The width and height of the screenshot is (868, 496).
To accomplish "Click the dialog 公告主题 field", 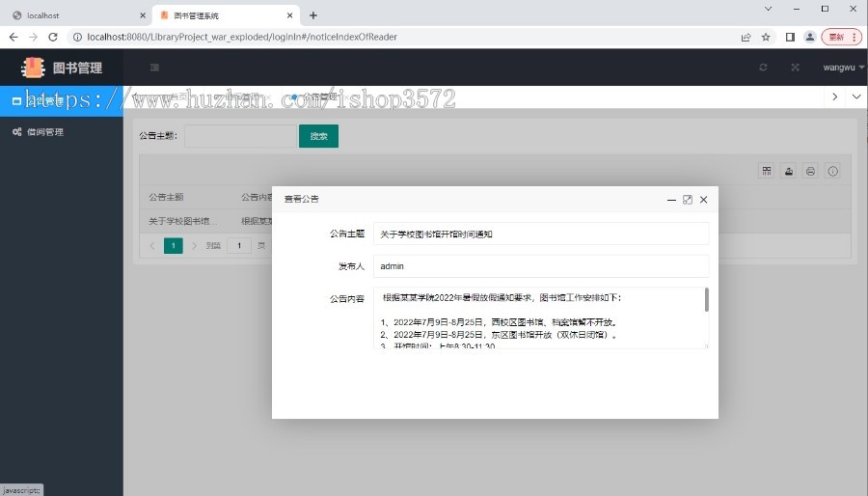I will [x=541, y=234].
